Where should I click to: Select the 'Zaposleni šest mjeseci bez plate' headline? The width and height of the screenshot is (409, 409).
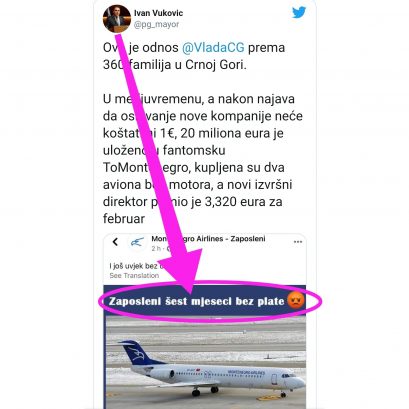coord(197,301)
